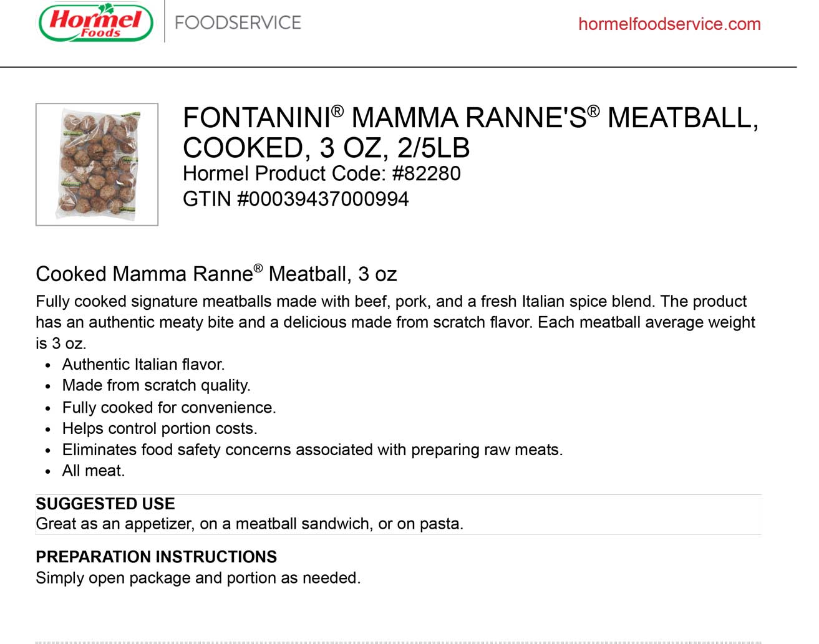819x644 pixels.
Task: Click the Hormel Product Code #82280 line
Action: 321,174
